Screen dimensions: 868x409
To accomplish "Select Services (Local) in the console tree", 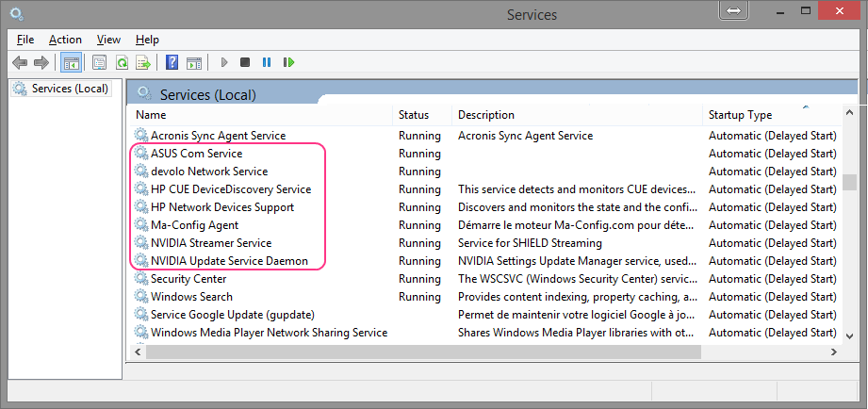I will [x=61, y=89].
